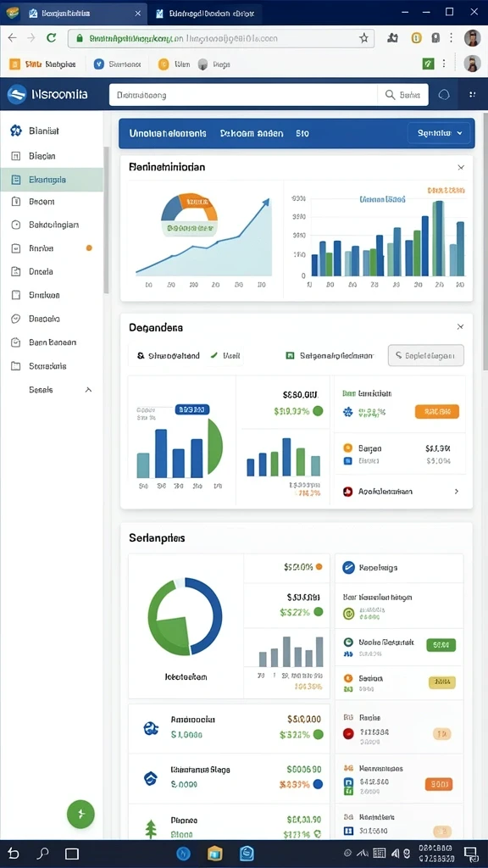Toggle the green checkmark filter option
Image resolution: width=488 pixels, height=868 pixels.
[225, 356]
